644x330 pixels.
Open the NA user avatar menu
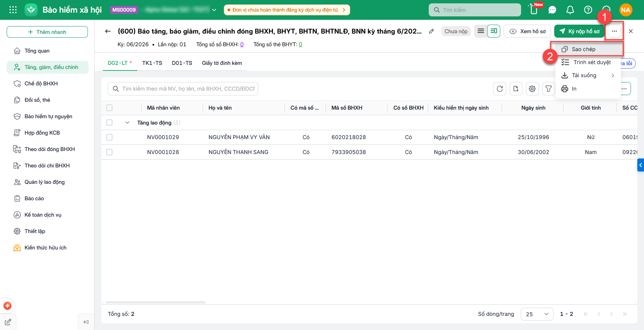(x=626, y=10)
